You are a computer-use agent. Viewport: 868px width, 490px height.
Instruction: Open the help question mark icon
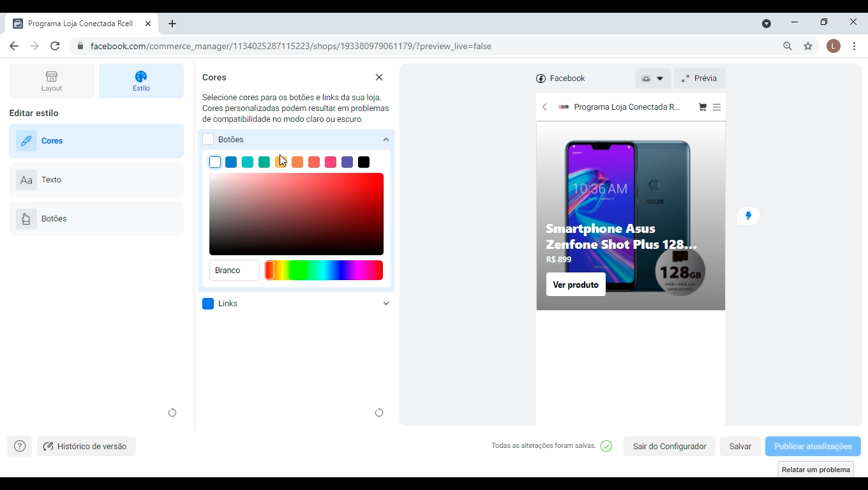(20, 447)
